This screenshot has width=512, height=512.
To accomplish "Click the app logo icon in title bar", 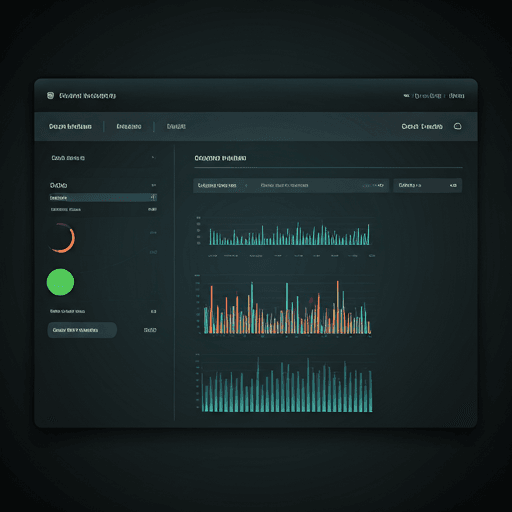I will (x=50, y=96).
